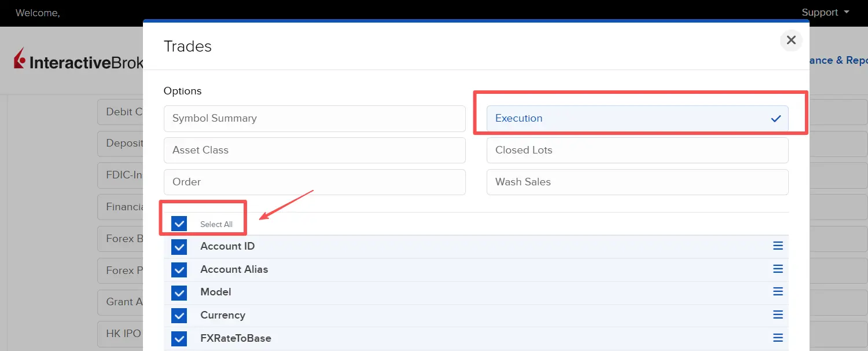Close the Trades dialog with X
The width and height of the screenshot is (868, 351).
point(791,41)
